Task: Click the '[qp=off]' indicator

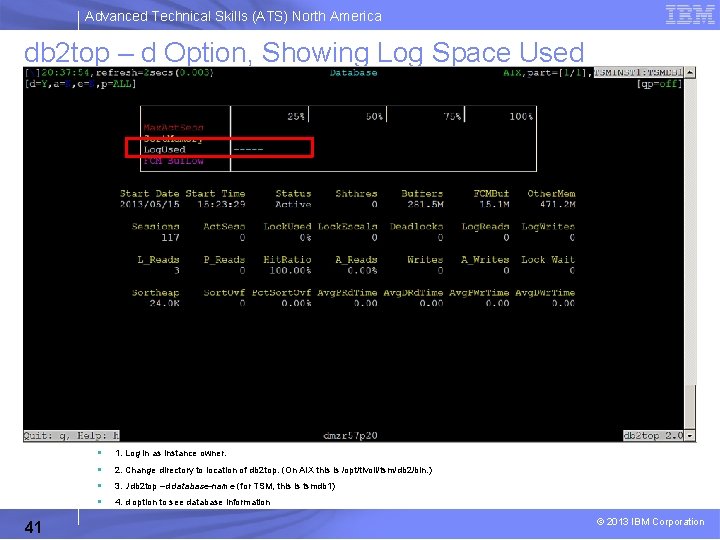Action: tap(659, 84)
